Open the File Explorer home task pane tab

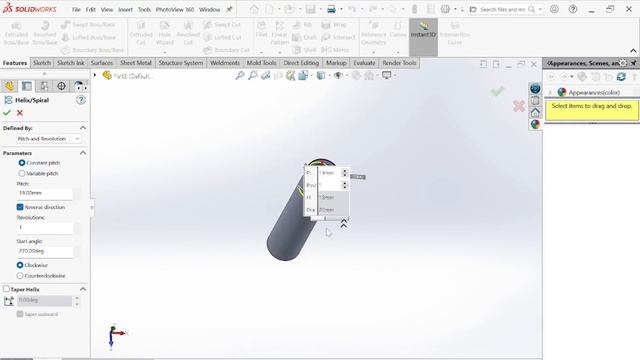(x=535, y=112)
